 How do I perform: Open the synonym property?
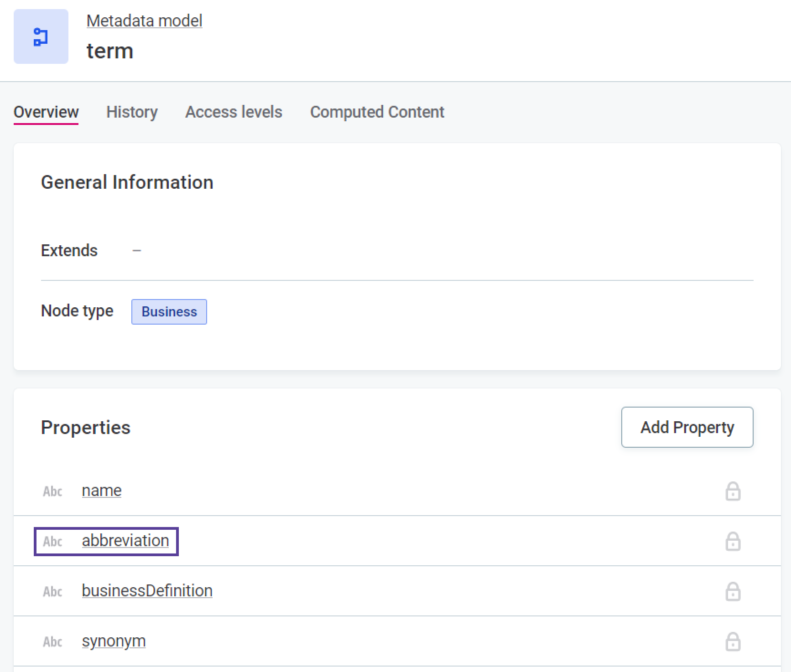click(114, 641)
